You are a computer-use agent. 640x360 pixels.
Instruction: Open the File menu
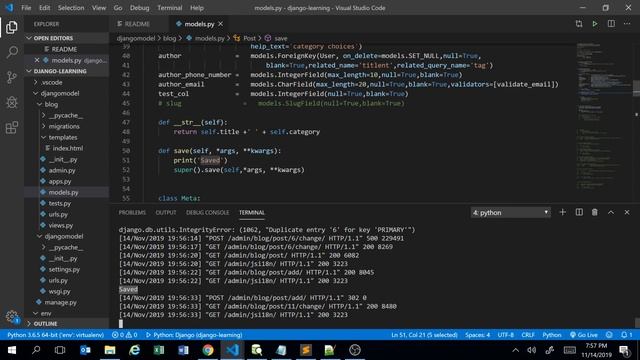click(26, 8)
